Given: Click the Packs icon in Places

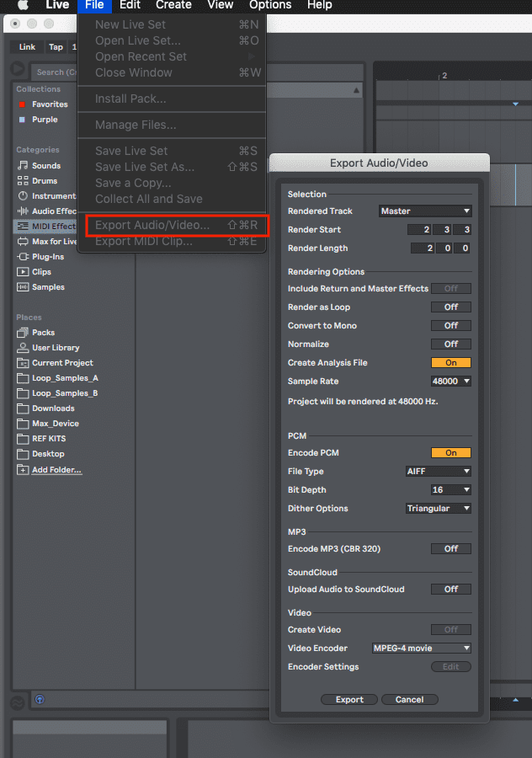Looking at the screenshot, I should (23, 333).
